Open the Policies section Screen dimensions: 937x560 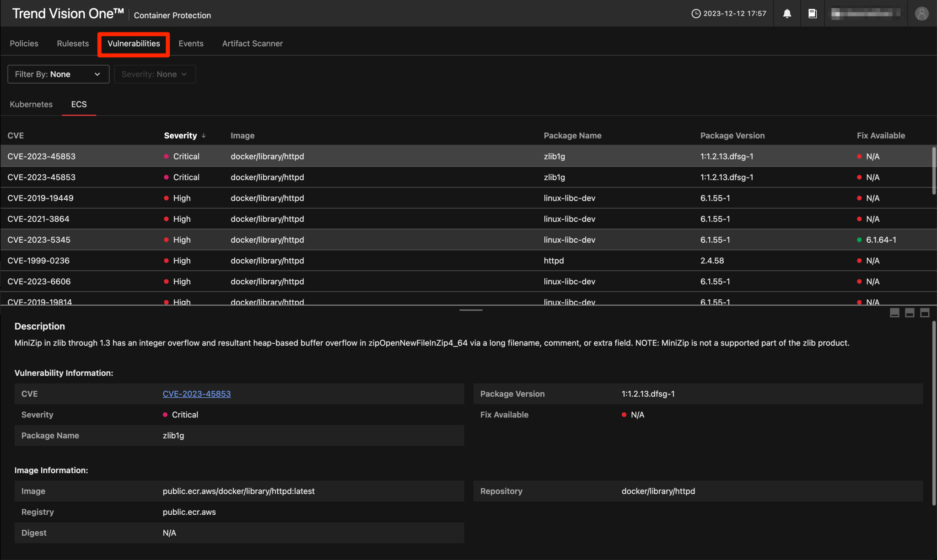click(24, 43)
